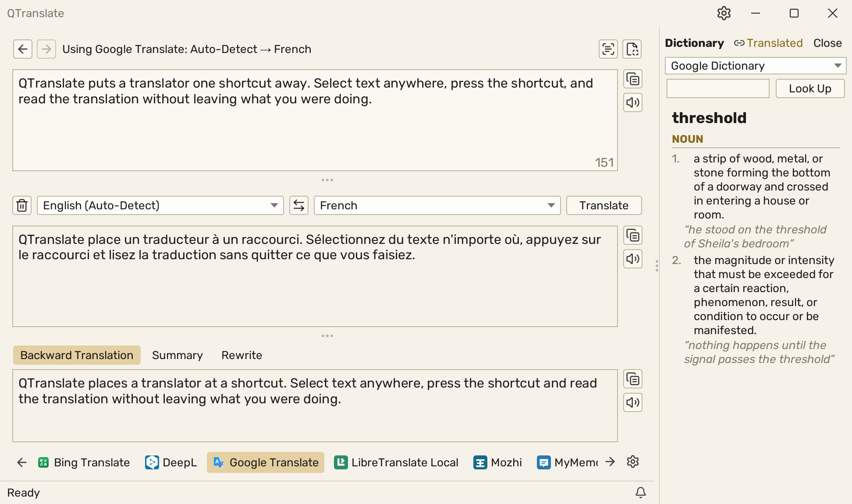Clear text with the trash icon

[22, 205]
